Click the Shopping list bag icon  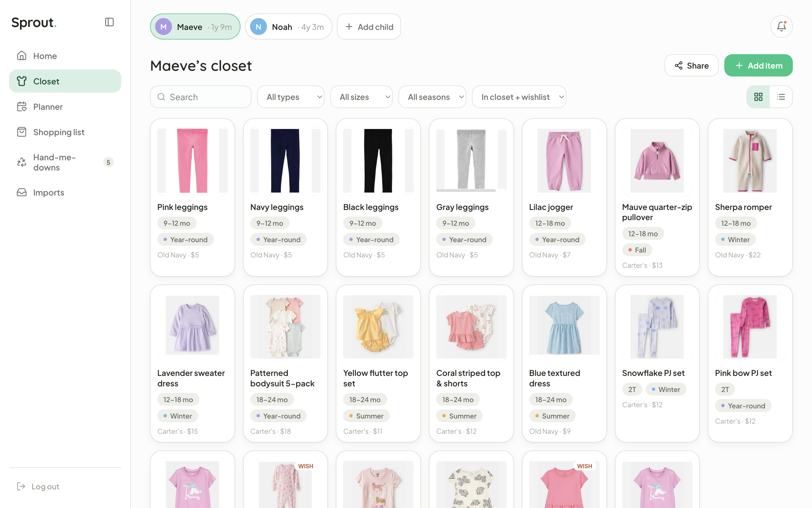point(22,132)
